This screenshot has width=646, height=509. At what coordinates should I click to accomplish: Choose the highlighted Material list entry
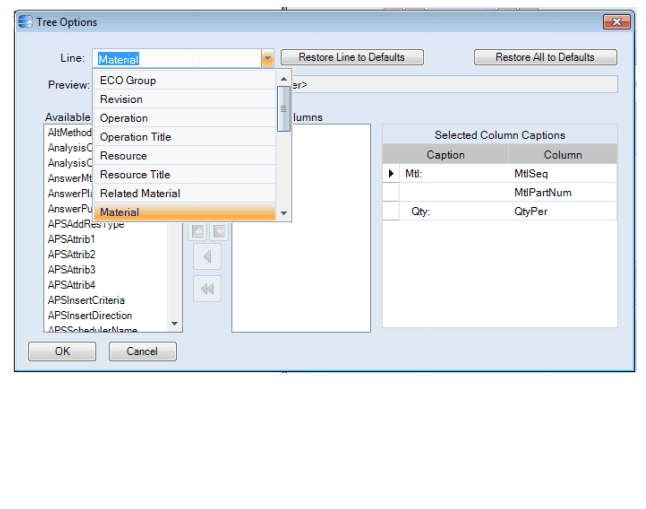click(185, 212)
